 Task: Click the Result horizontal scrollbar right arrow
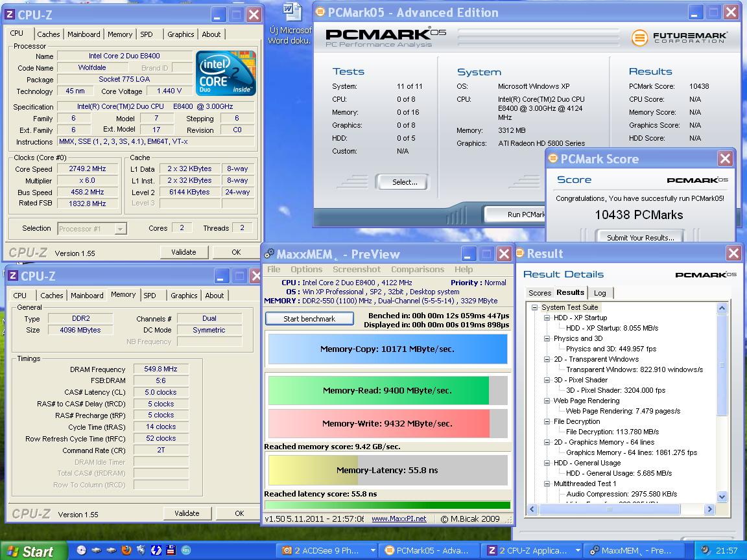pos(710,509)
